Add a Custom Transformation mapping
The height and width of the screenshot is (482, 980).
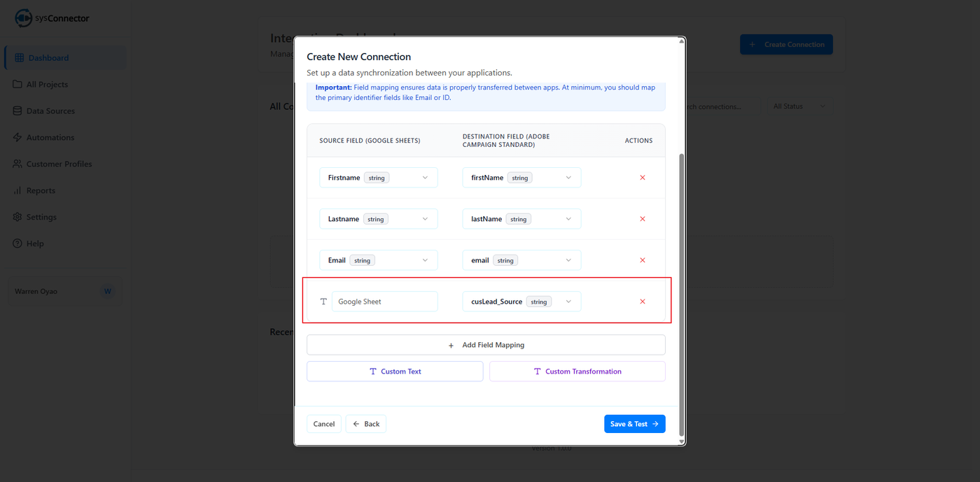point(577,371)
